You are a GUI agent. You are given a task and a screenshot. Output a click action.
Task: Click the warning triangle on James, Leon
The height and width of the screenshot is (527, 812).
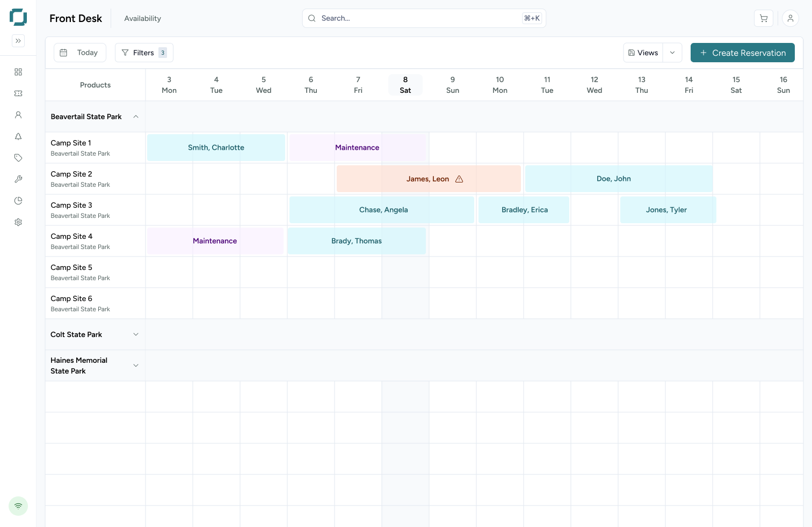[459, 179]
